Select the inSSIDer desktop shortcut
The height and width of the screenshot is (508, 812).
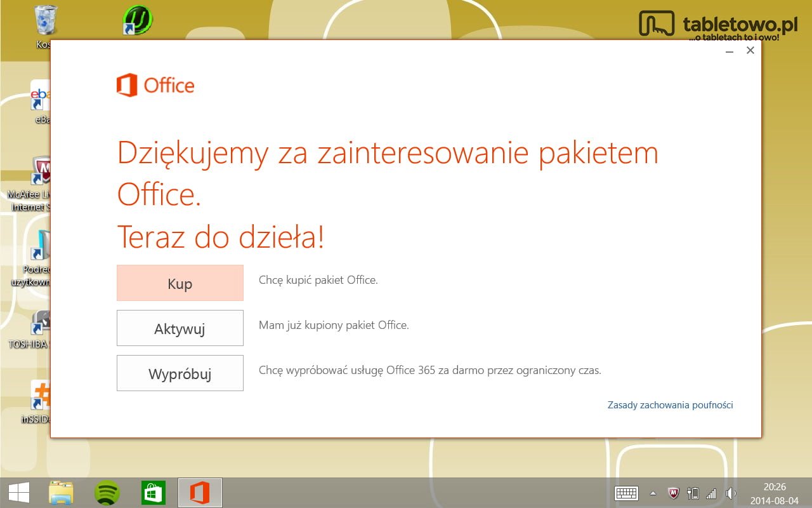pos(36,403)
